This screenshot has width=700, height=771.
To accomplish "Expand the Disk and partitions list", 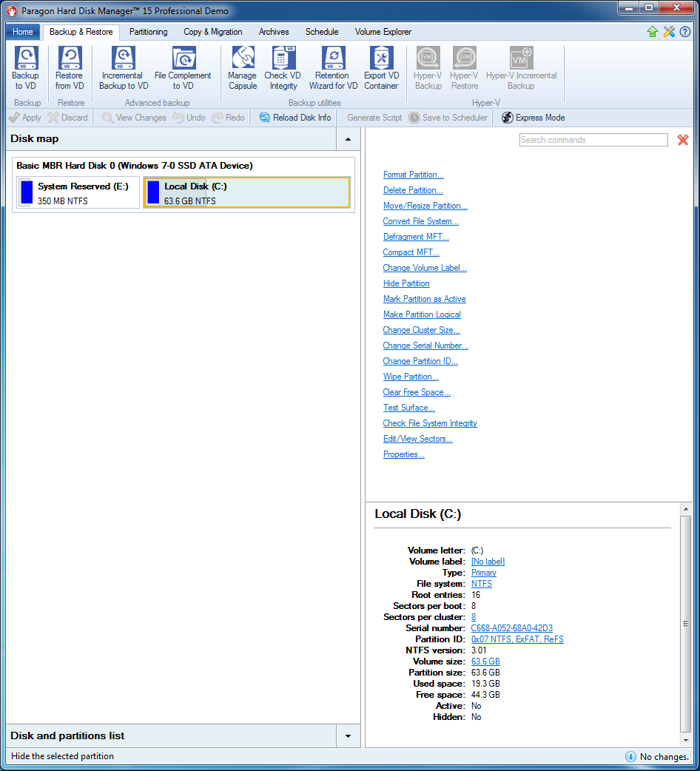I will pyautogui.click(x=348, y=735).
